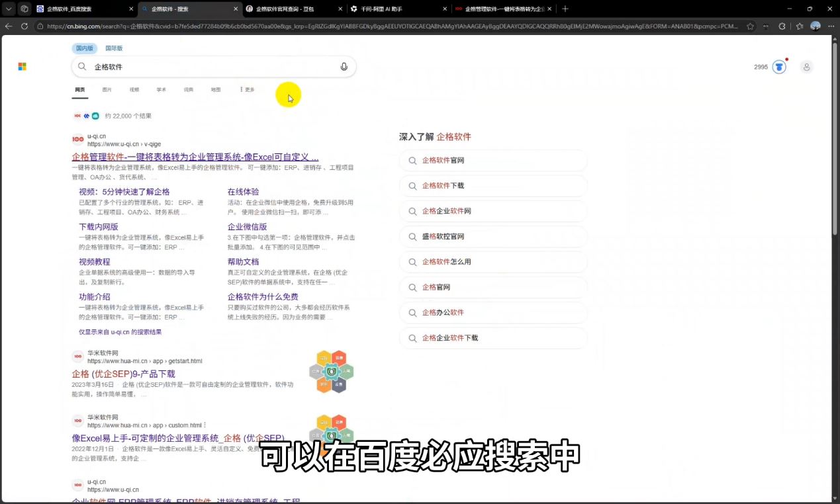Viewport: 840px width, 504px height.
Task: Click the browser profile avatar
Action: pos(816,26)
